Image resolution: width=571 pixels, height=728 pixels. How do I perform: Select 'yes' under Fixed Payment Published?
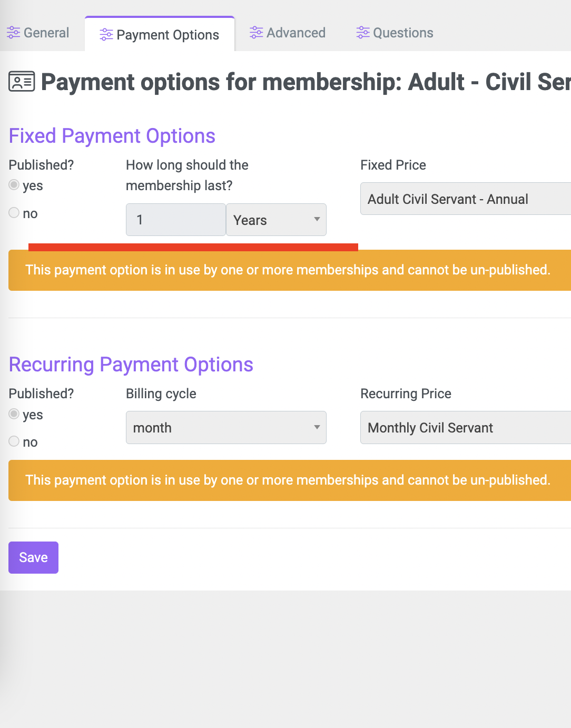point(14,185)
